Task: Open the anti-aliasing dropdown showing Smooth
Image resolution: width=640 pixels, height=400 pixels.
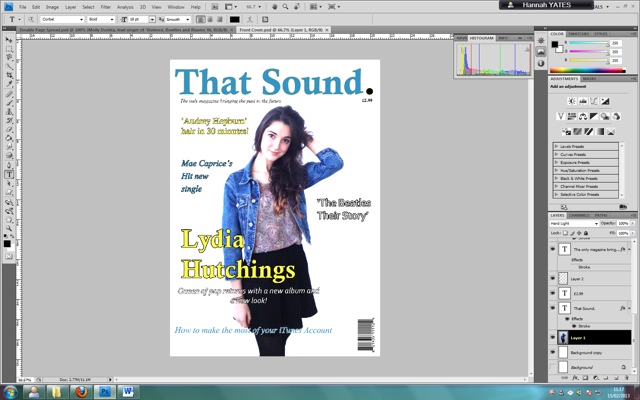Action: tap(178, 19)
